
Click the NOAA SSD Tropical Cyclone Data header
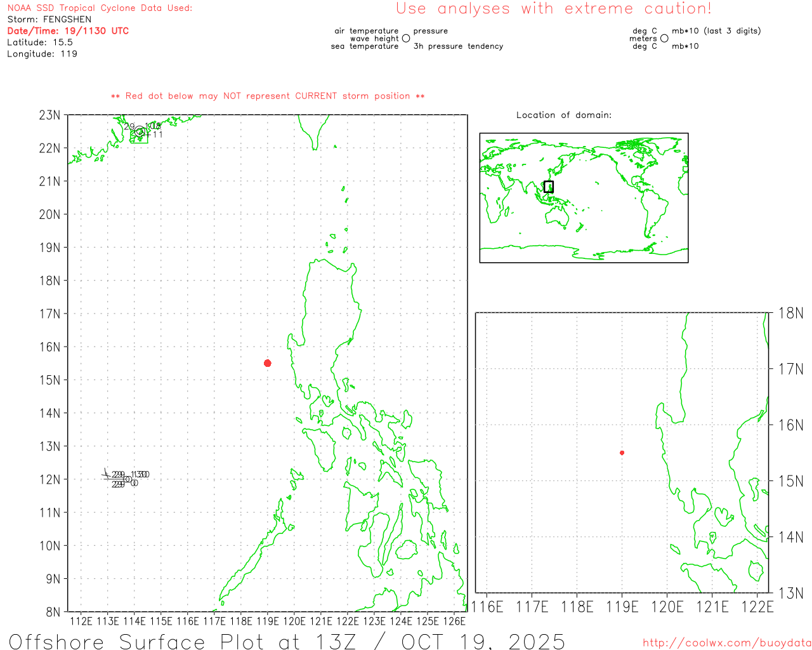[x=100, y=8]
